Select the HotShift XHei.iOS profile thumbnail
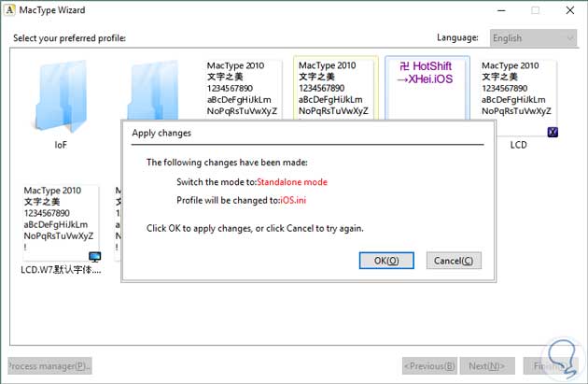Screen dimensions: 588x384 pos(427,88)
